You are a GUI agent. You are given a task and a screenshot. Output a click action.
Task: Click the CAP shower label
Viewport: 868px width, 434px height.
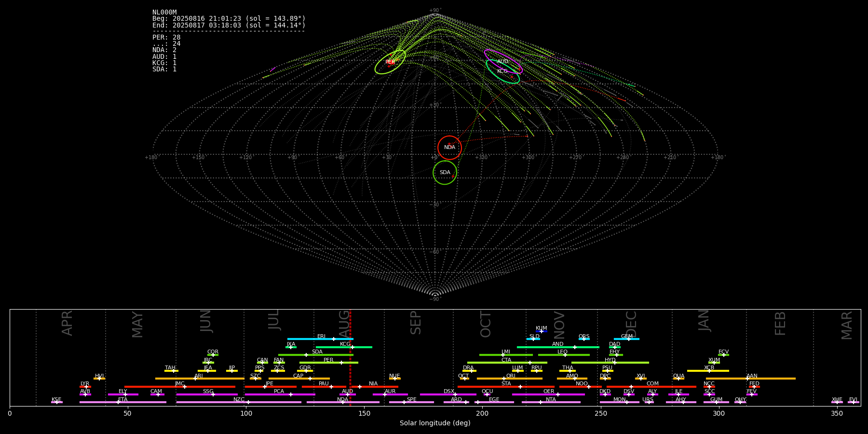(298, 376)
